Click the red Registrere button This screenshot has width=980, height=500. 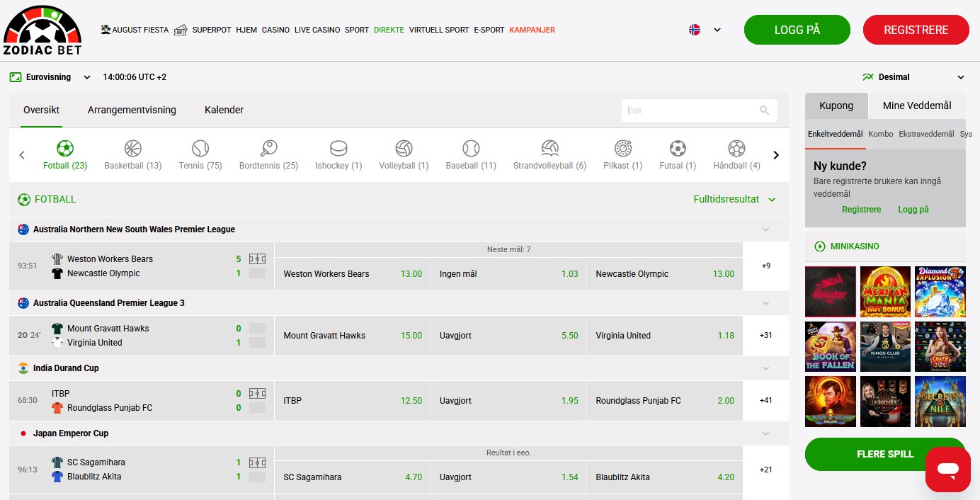point(916,30)
